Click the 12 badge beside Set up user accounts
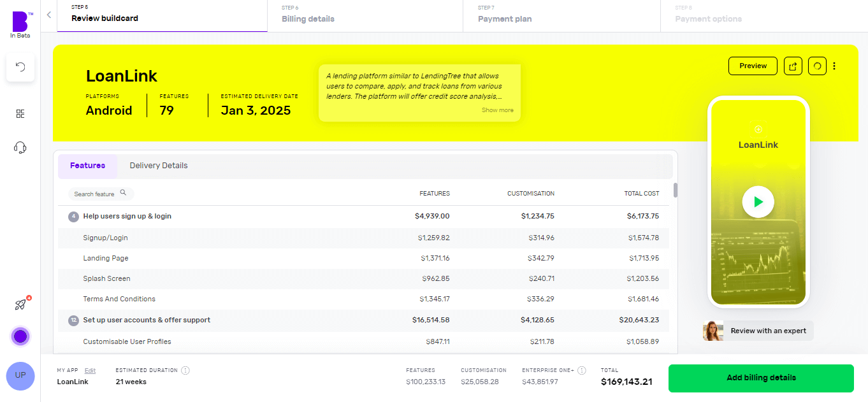The width and height of the screenshot is (868, 402). click(73, 320)
